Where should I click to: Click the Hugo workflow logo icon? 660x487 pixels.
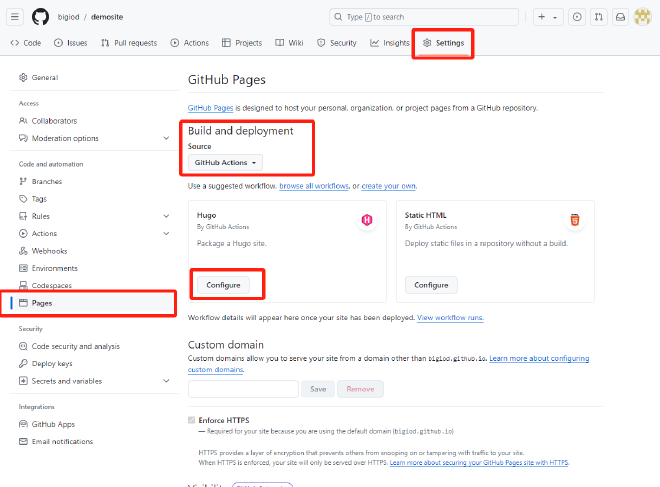(367, 220)
